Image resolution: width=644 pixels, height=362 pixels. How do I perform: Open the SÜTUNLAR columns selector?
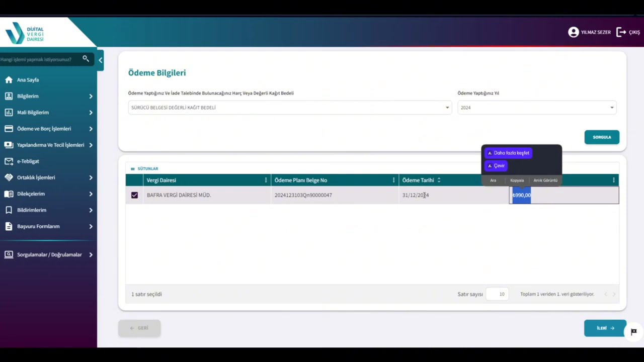(144, 169)
